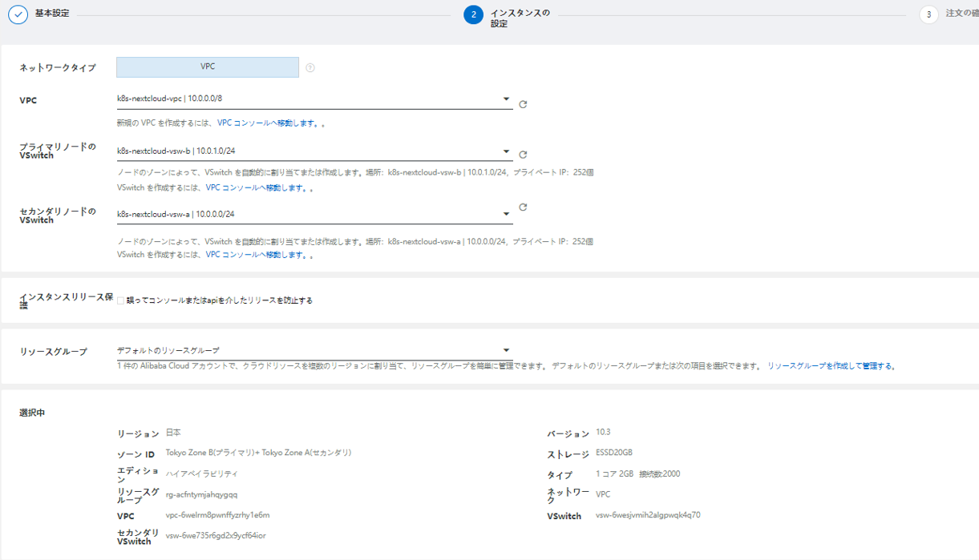Viewport: 979px width, 560px height.
Task: Open the リソースグループを作成して管理する link
Action: tap(829, 366)
